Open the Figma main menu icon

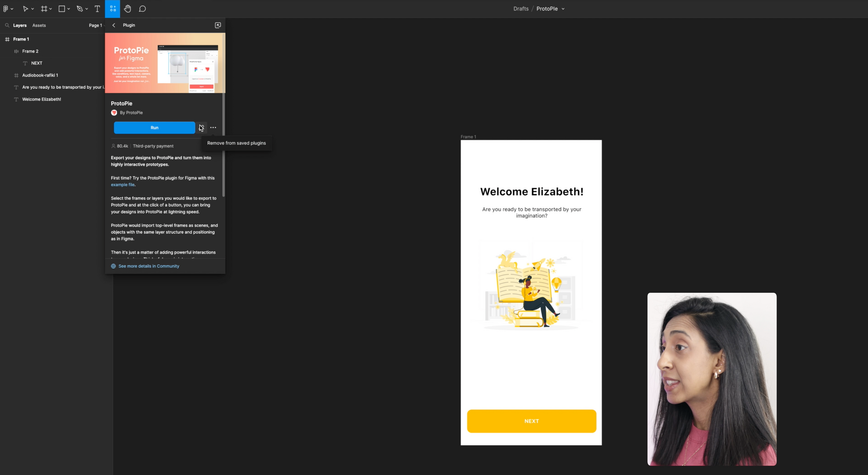coord(6,9)
